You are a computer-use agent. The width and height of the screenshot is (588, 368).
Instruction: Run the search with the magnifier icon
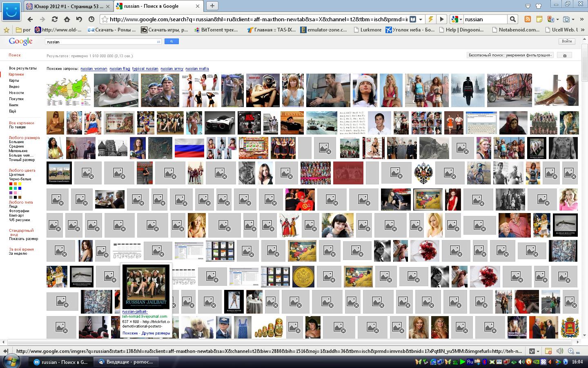point(513,19)
